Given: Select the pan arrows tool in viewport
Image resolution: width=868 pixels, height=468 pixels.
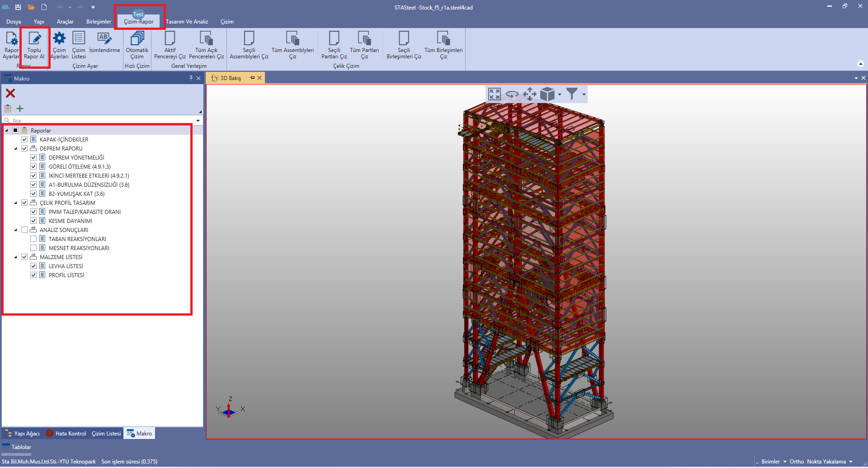Looking at the screenshot, I should (x=529, y=94).
